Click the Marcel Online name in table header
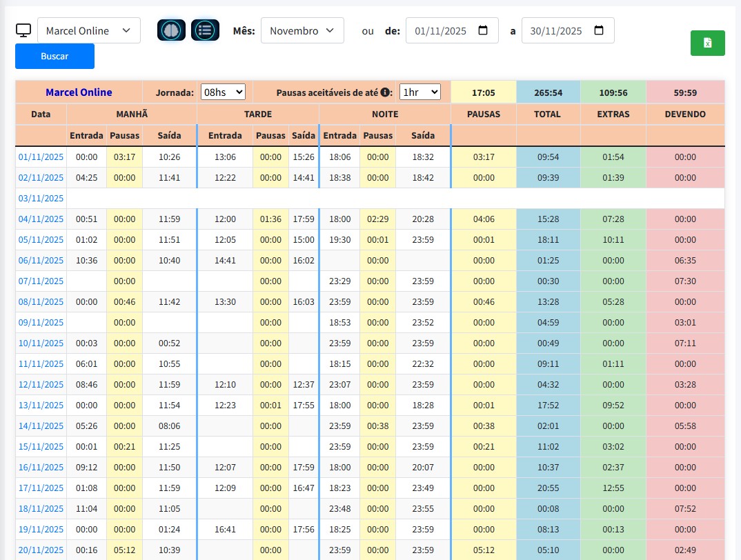 (79, 92)
